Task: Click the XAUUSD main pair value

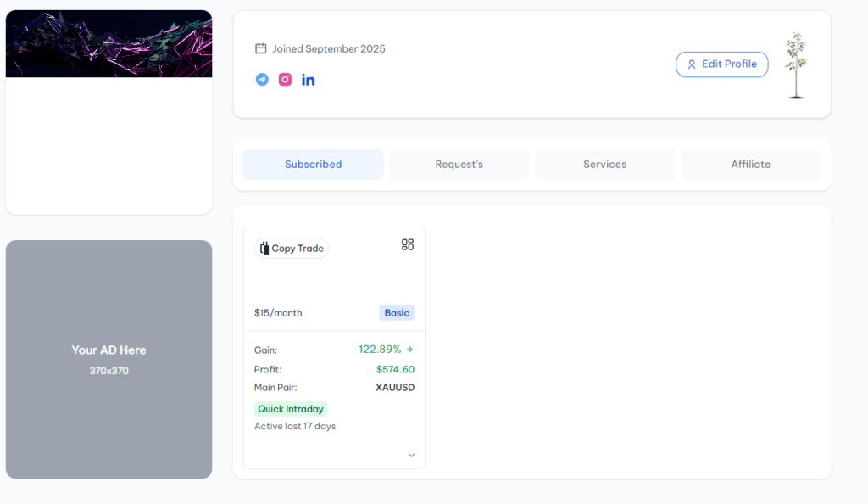Action: coord(395,388)
